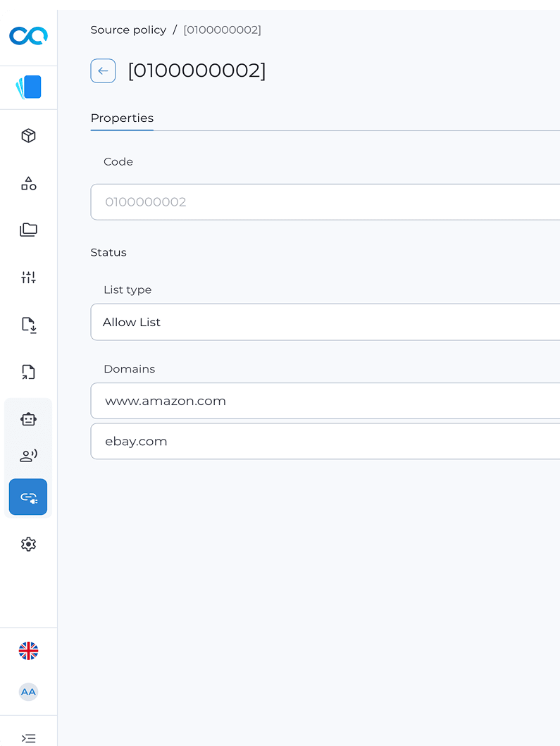This screenshot has width=560, height=746.
Task: Select the highlighted source policy link icon
Action: tap(28, 497)
